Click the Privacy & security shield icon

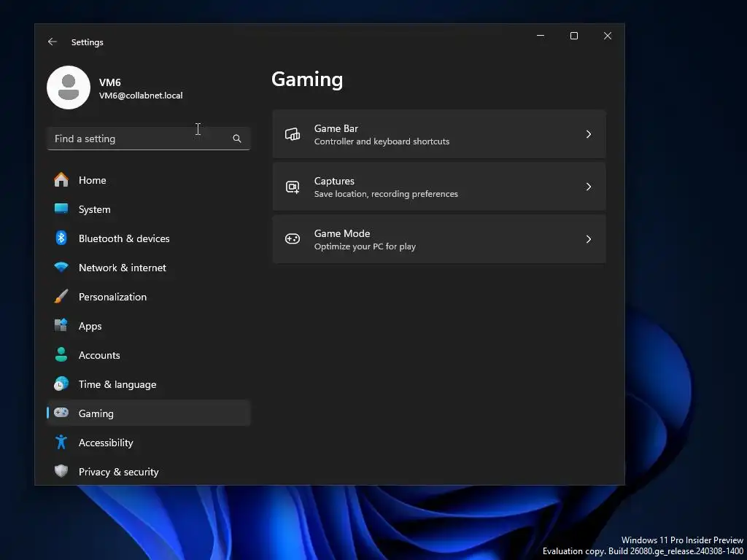point(61,471)
